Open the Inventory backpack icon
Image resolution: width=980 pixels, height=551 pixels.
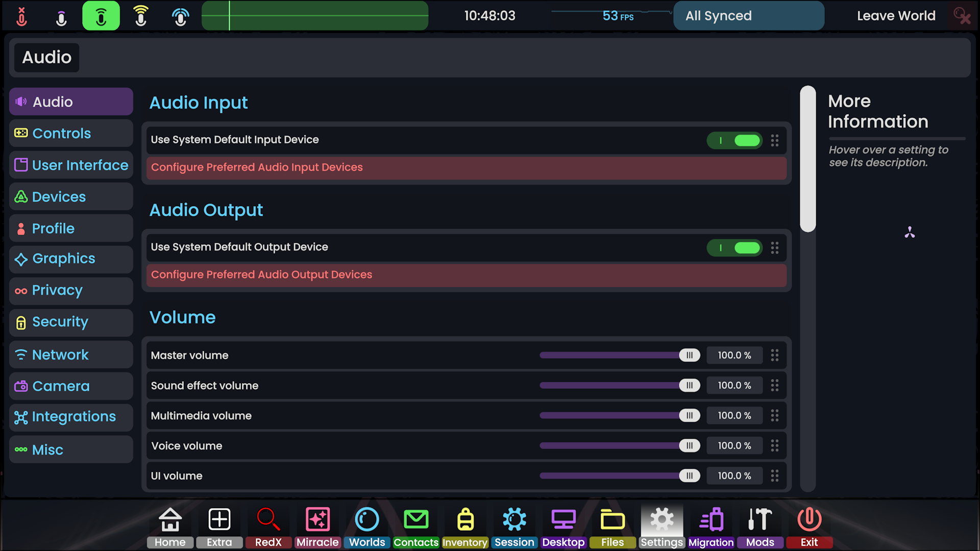pos(465,520)
